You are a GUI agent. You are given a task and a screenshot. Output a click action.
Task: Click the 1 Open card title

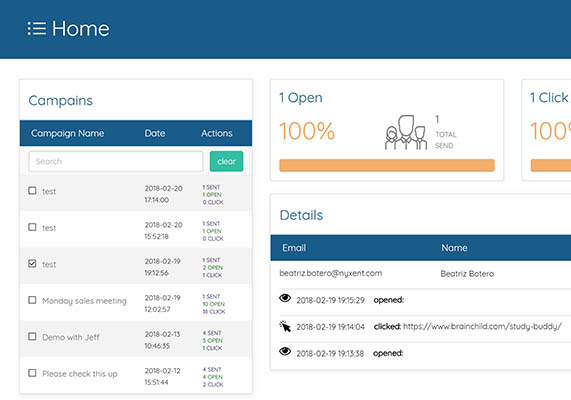coord(301,98)
